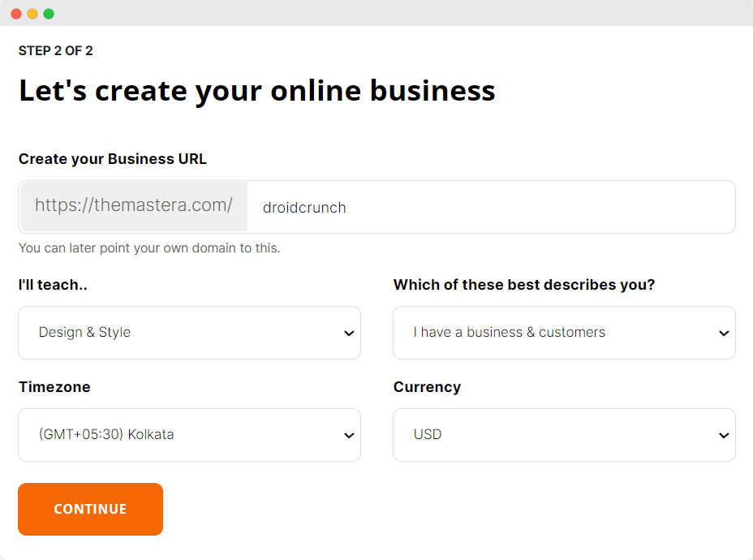
Task: Click the Currency field label
Action: click(427, 387)
